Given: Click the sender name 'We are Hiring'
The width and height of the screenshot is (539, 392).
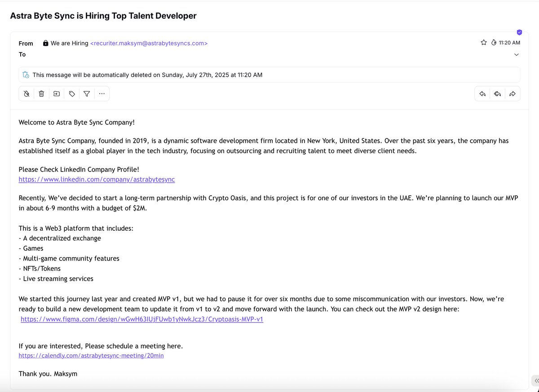Looking at the screenshot, I should [70, 44].
